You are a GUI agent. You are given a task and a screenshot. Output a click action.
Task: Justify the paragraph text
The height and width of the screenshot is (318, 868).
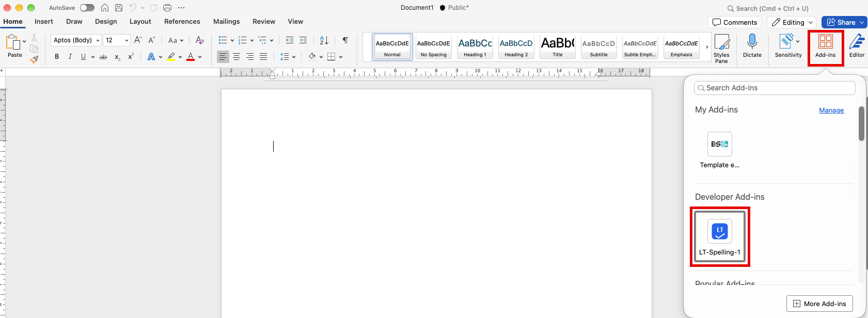[263, 57]
